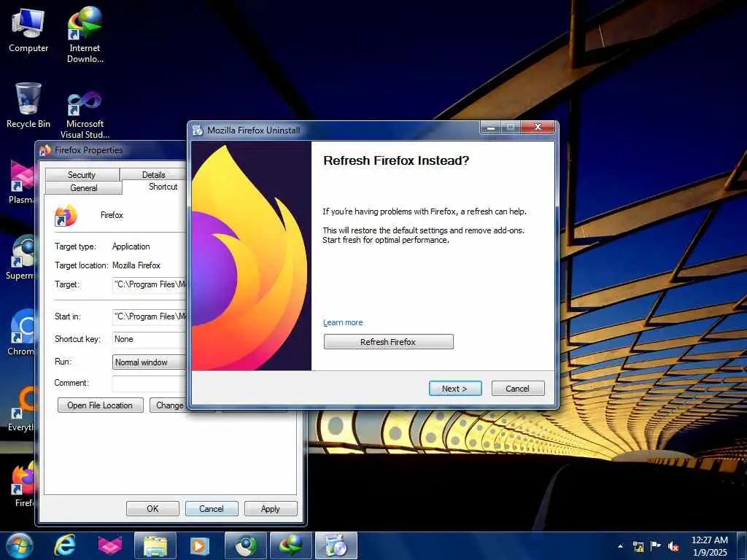
Task: Click the Start in path field
Action: pyautogui.click(x=150, y=316)
